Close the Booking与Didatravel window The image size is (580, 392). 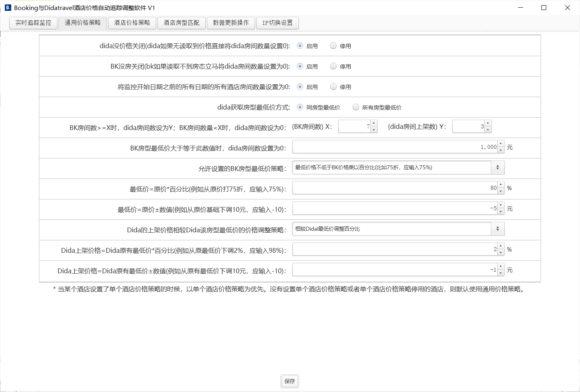pyautogui.click(x=568, y=8)
